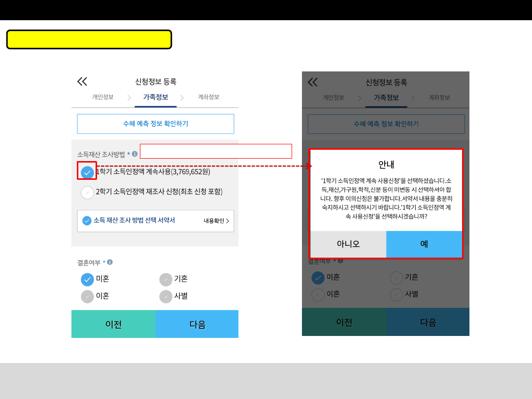
Task: Click chevron arrow between 개인정보 and 가족정보
Action: pos(129,98)
